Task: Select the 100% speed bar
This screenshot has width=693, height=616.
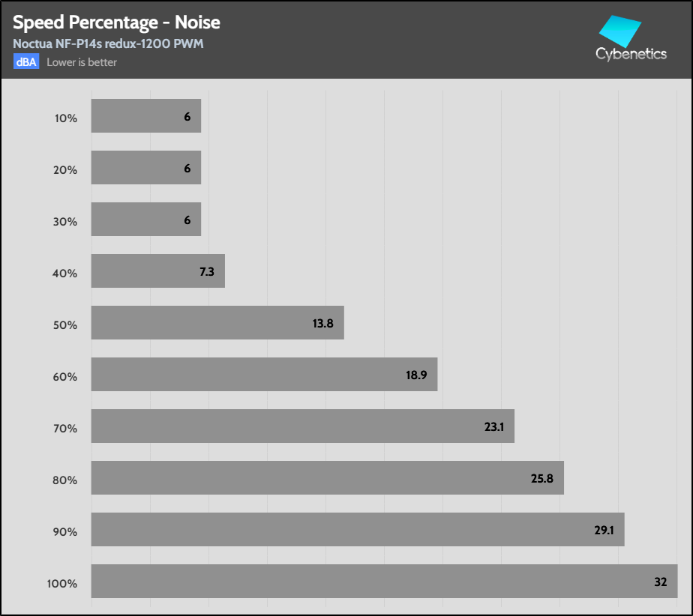Action: [384, 581]
